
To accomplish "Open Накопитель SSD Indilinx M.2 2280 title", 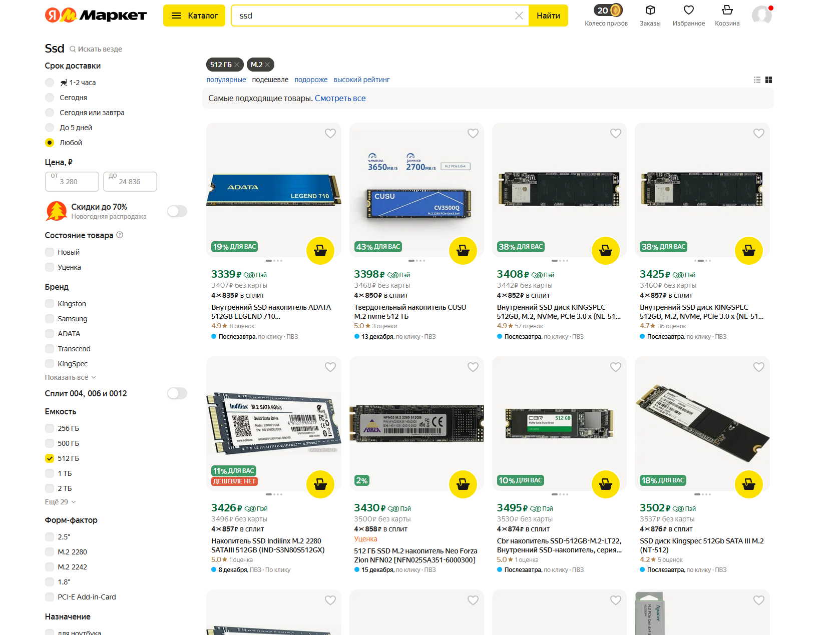I will pyautogui.click(x=268, y=545).
